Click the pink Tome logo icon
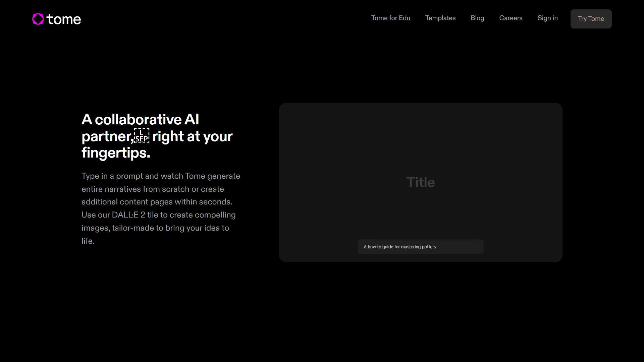 (38, 19)
